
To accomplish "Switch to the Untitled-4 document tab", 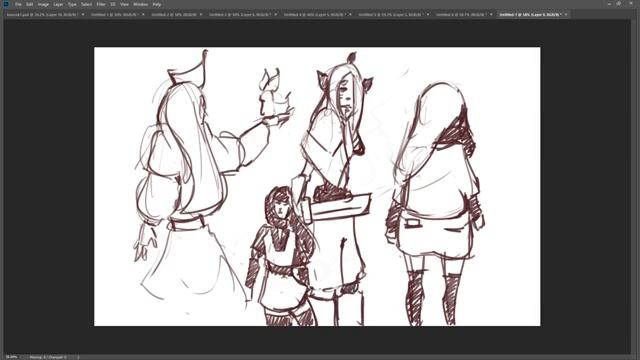I will (x=314, y=14).
